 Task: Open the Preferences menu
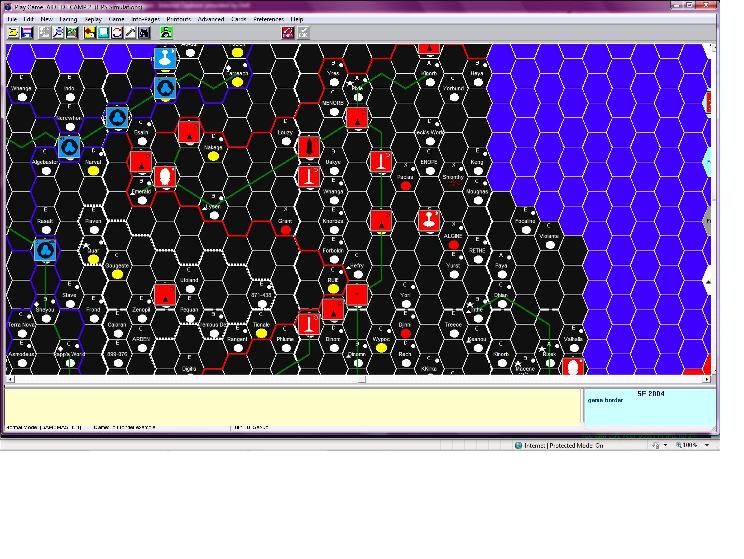tap(269, 19)
